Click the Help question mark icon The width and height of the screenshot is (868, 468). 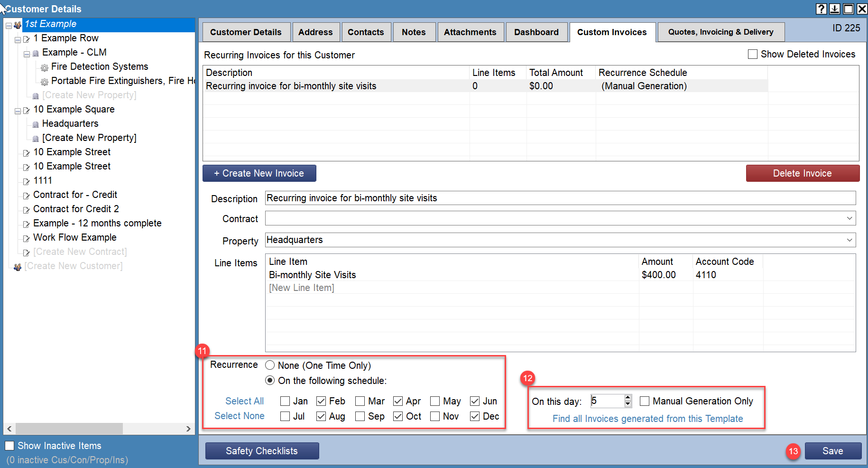(x=821, y=9)
